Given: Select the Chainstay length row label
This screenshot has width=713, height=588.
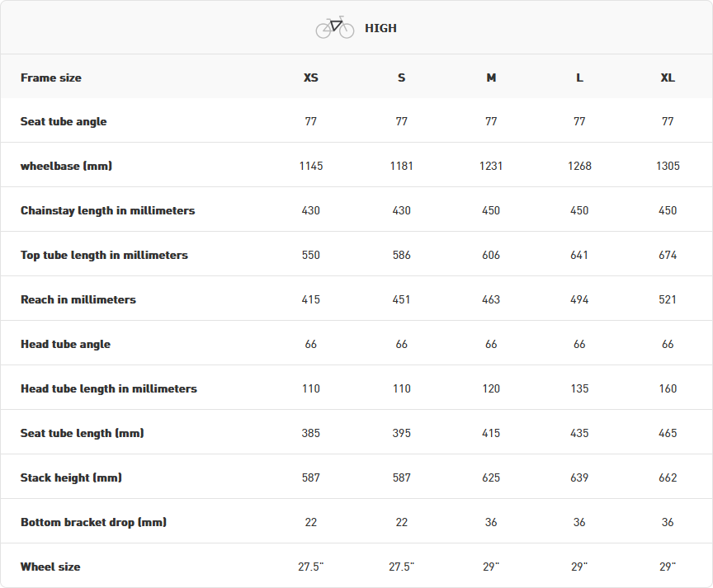Looking at the screenshot, I should [x=107, y=210].
